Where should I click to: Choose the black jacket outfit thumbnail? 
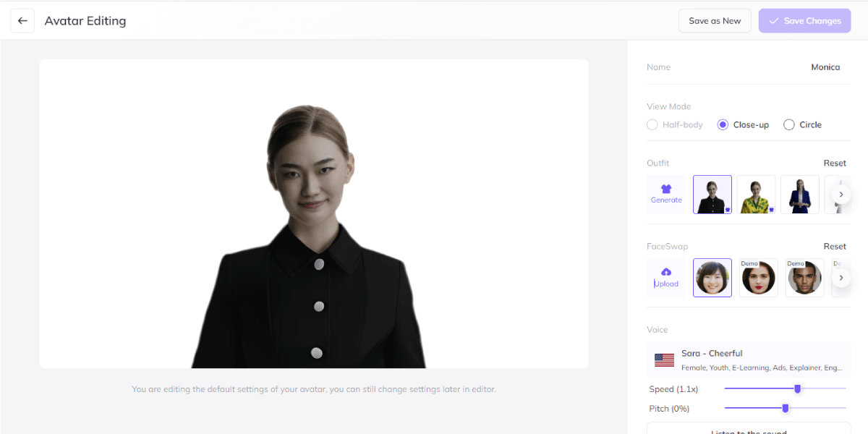tap(712, 195)
